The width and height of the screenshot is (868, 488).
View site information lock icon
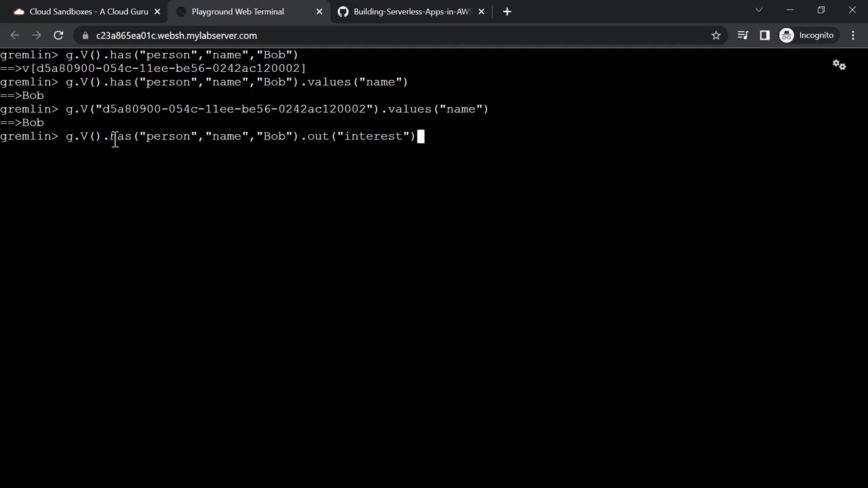[85, 35]
